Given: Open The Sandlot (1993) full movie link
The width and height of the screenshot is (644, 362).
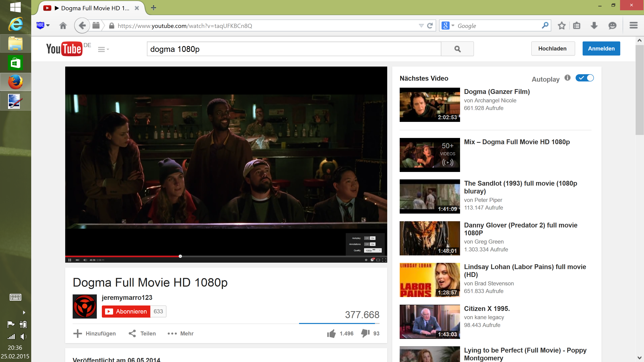Looking at the screenshot, I should pos(520,187).
